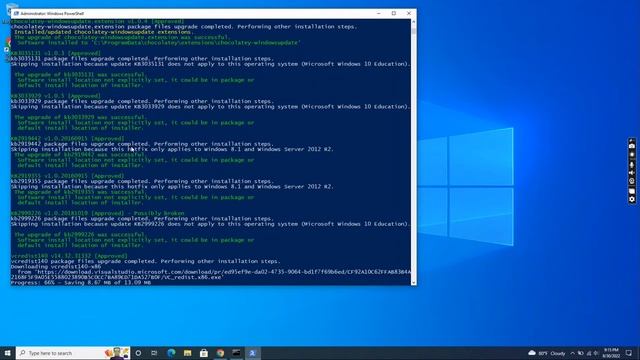The image size is (640, 360).
Task: Click the PowerShell scrollbar up arrow
Action: pos(414,22)
